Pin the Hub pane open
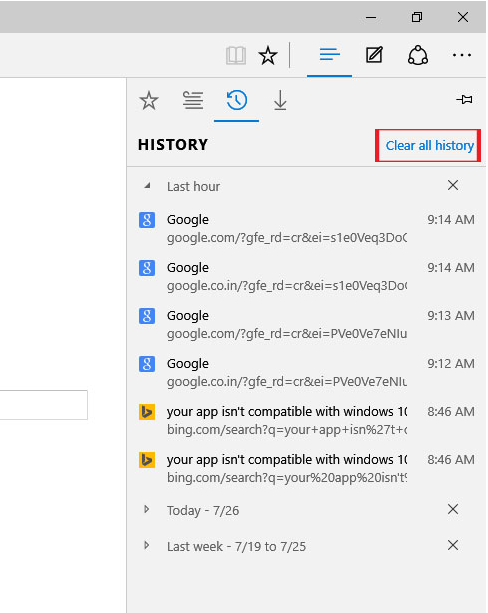Image resolution: width=488 pixels, height=613 pixels. point(465,100)
